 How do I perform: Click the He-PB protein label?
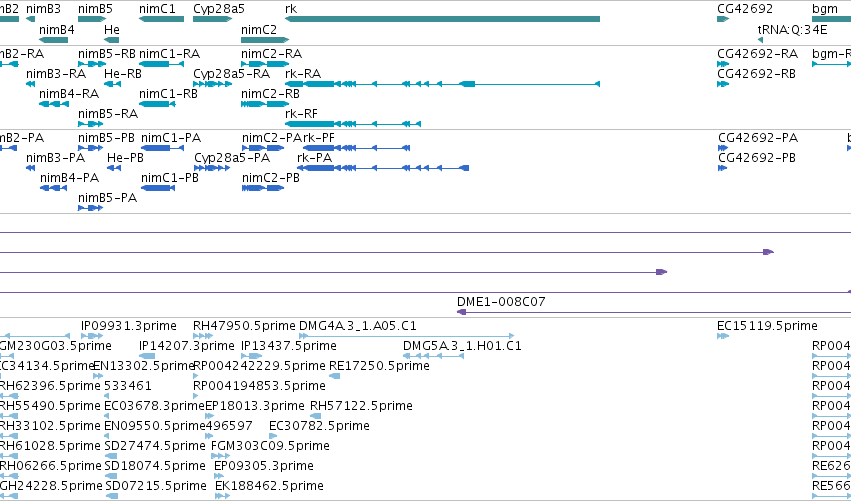[x=125, y=157]
